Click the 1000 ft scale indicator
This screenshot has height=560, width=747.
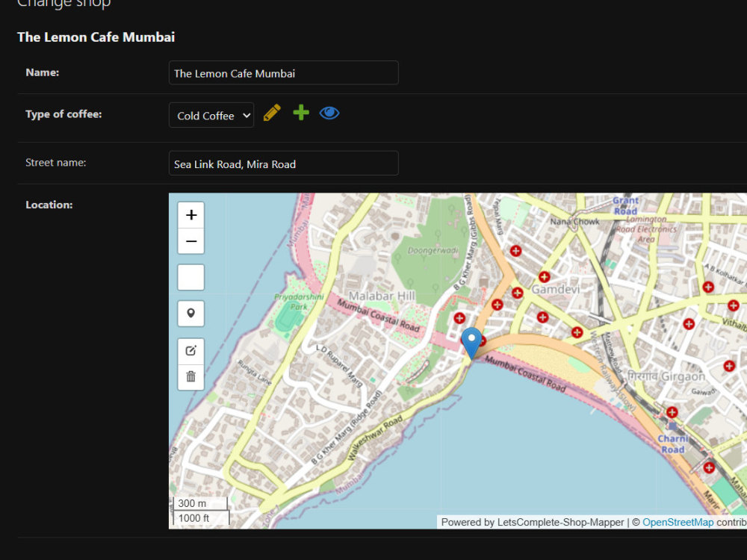pyautogui.click(x=201, y=517)
